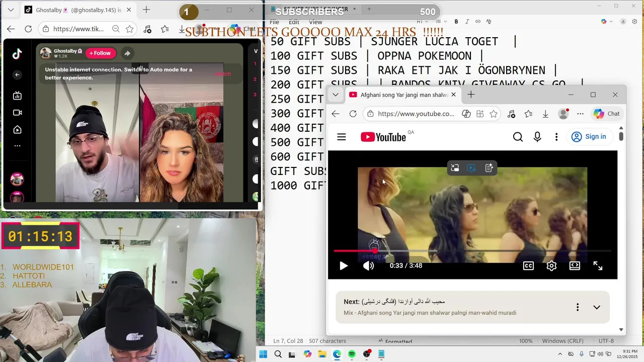Click TikTok sidebar back arrow button
Screen dimensions: 644x362
pos(17,74)
